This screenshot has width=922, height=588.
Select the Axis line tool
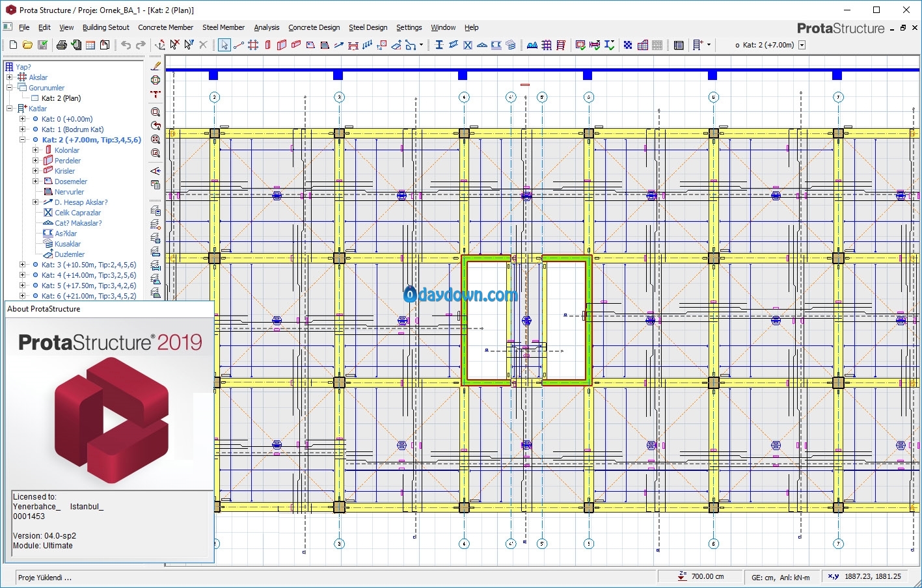tap(238, 45)
